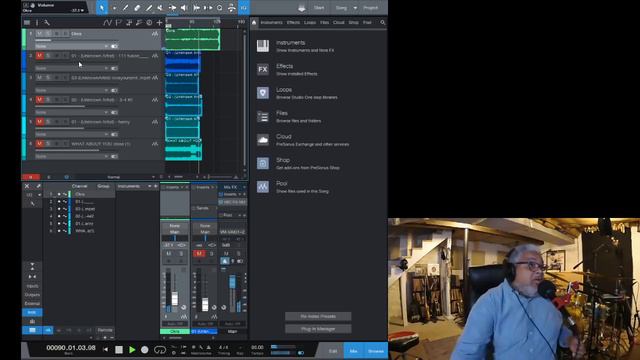The image size is (640, 360).
Task: Adjust the Okra channel volume fader
Action: coord(175,298)
